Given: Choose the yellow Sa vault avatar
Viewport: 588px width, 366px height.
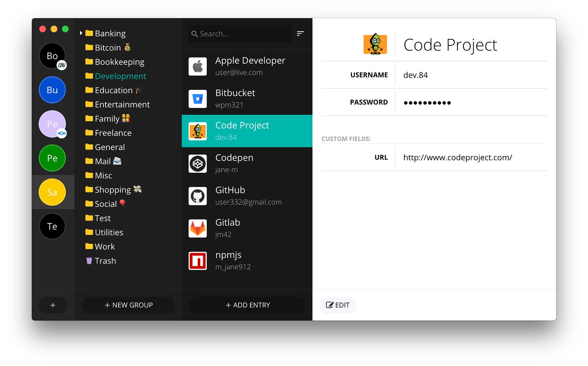Looking at the screenshot, I should point(52,192).
